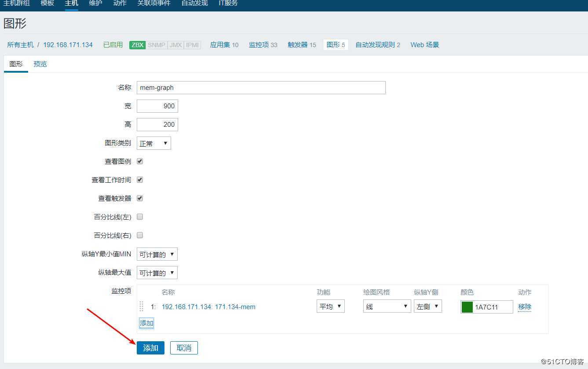The height and width of the screenshot is (369, 588).
Task: Disable the 查看工作时间 option
Action: click(x=139, y=180)
